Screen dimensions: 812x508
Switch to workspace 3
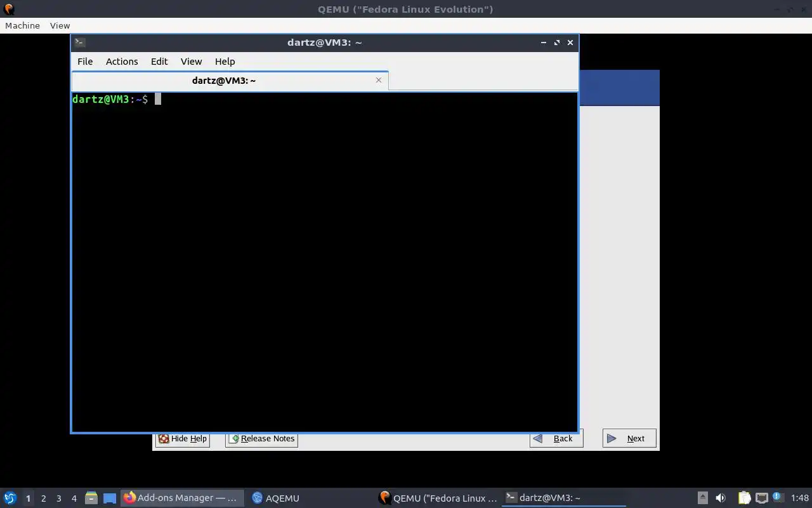(x=58, y=498)
